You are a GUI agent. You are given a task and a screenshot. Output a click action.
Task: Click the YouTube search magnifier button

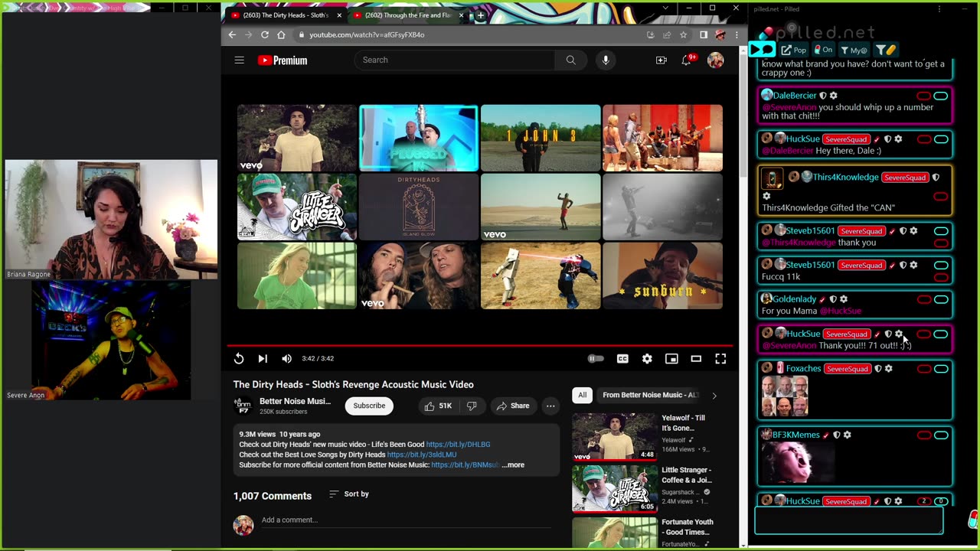[x=570, y=60]
